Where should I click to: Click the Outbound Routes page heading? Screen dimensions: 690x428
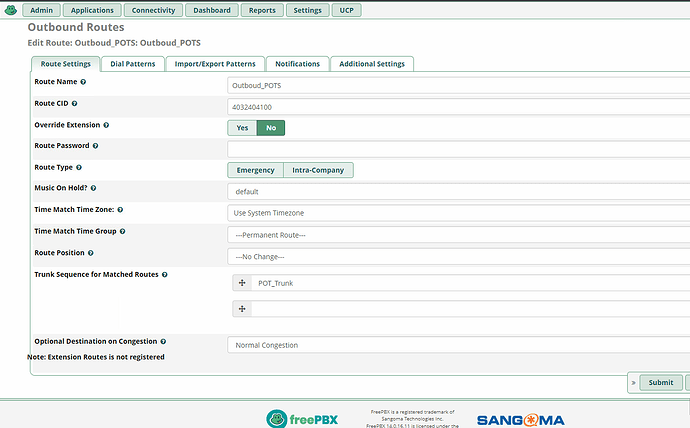[x=76, y=27]
